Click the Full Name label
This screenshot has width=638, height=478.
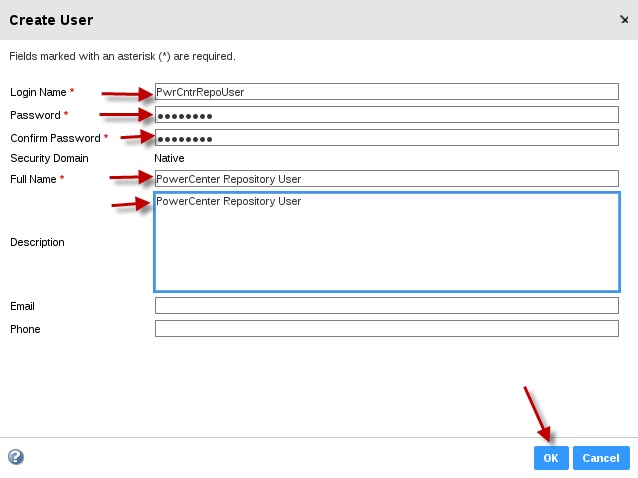[x=33, y=179]
